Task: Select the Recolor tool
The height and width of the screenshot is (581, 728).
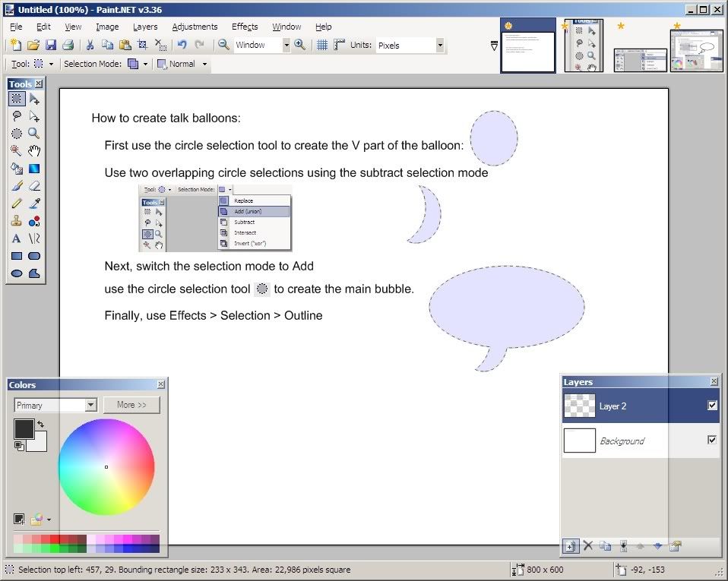Action: coord(34,221)
